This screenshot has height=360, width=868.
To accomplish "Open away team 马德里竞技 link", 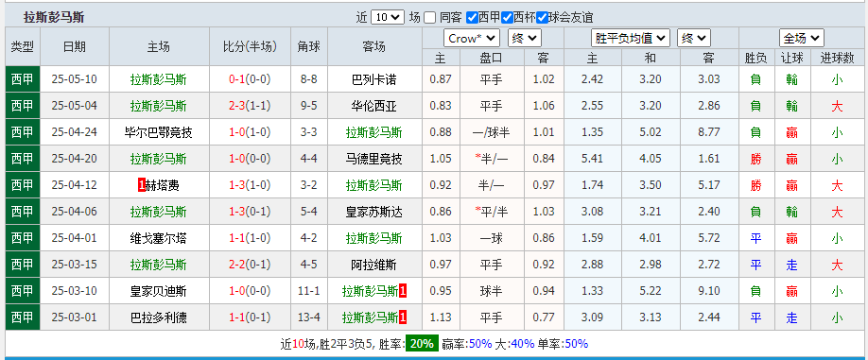I will pos(374,159).
